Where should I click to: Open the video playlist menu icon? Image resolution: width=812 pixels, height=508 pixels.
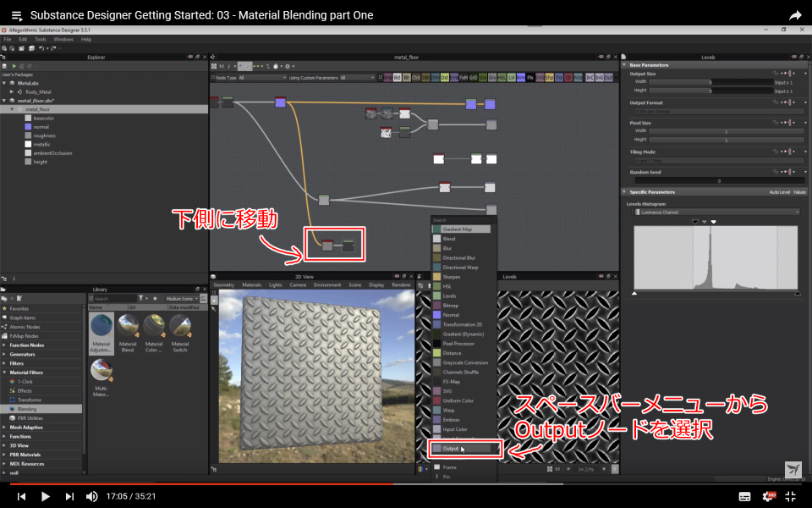(17, 15)
